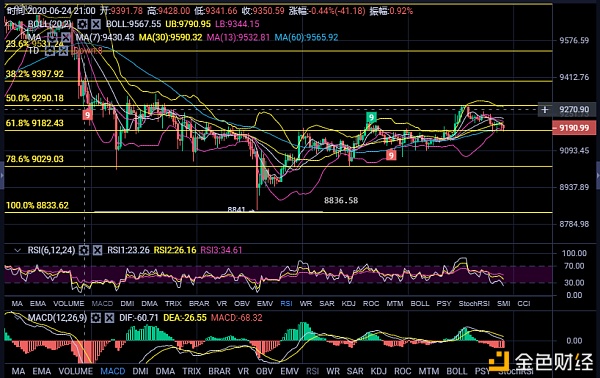Close the MACD(12,26,9) panel with its X
Image resolution: width=600 pixels, height=378 pixels.
(109, 318)
